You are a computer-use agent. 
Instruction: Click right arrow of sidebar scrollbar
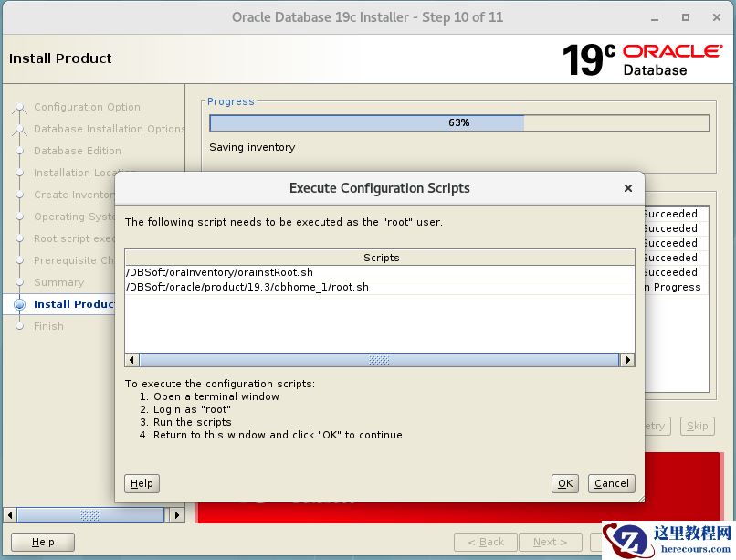176,515
